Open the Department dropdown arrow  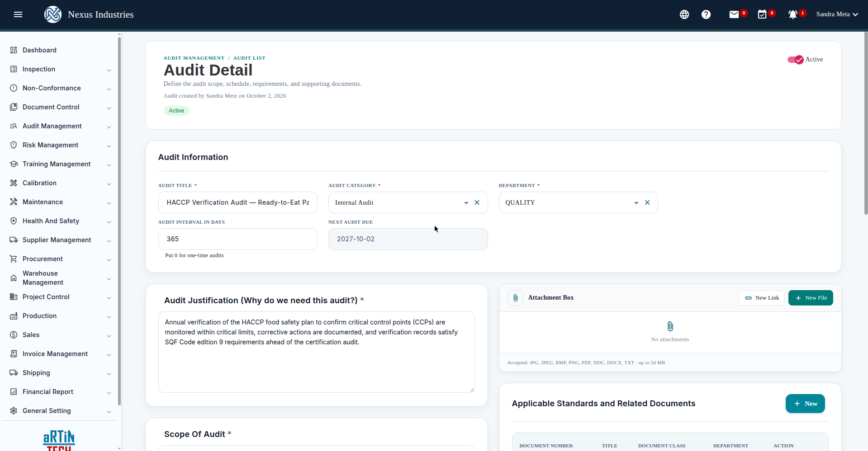pos(636,203)
